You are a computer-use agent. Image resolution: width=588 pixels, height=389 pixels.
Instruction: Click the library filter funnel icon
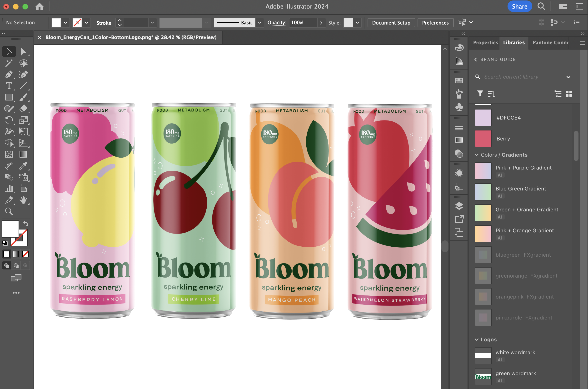tap(480, 94)
